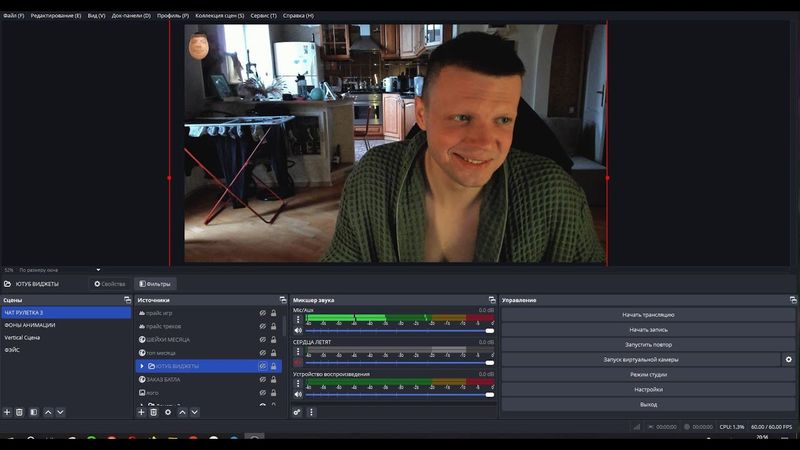
Task: Open Mic/Aux three-dot options menu
Action: point(297,320)
